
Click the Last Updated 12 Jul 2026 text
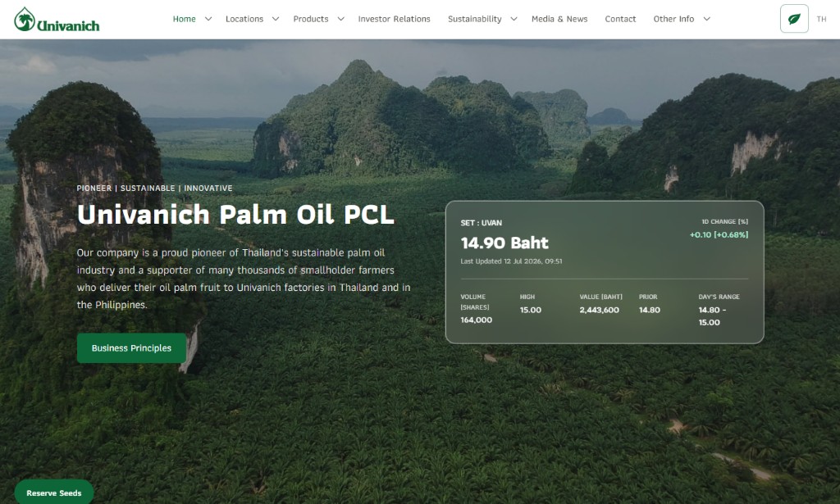point(511,261)
